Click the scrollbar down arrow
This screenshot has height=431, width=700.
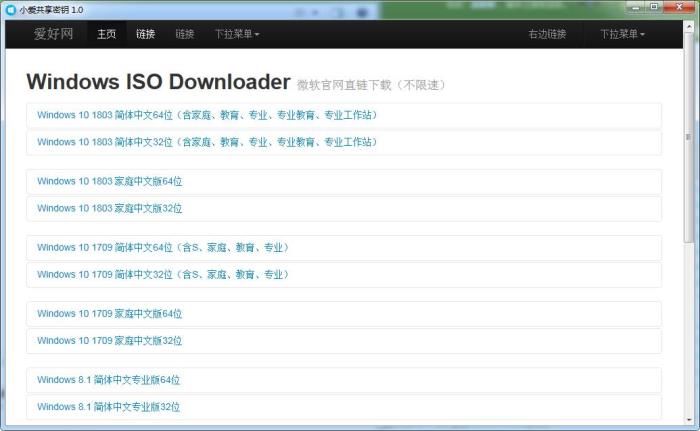tap(688, 420)
